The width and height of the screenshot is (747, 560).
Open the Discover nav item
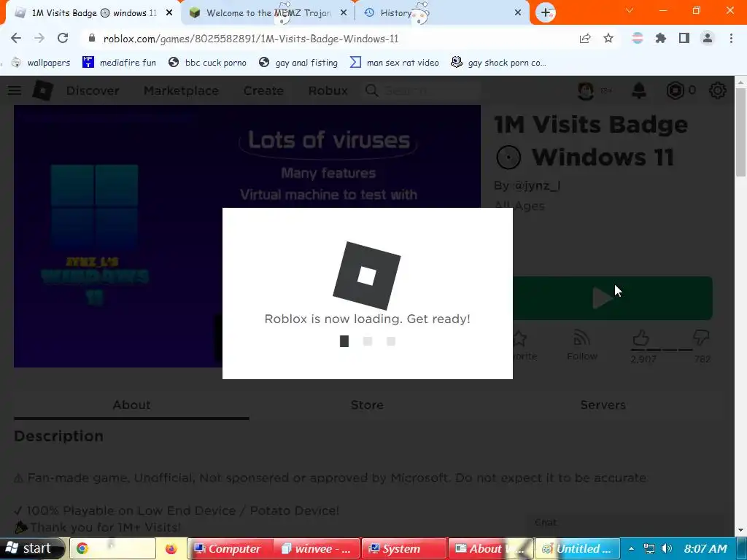coord(93,90)
